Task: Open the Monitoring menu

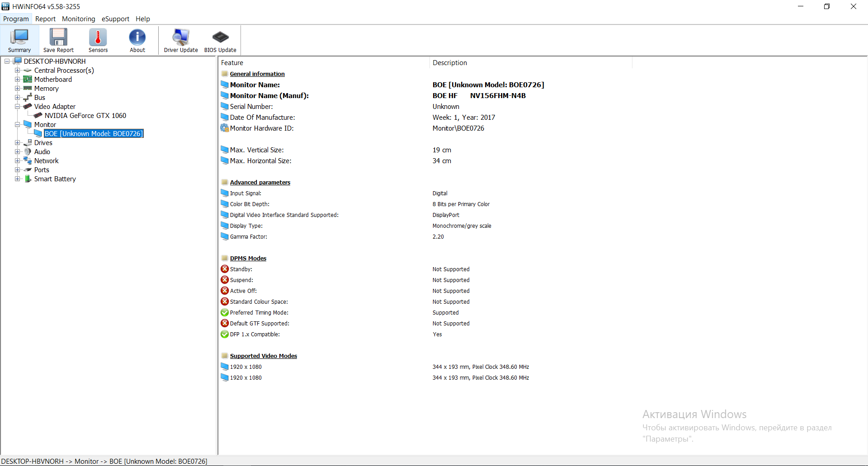Action: (x=79, y=19)
